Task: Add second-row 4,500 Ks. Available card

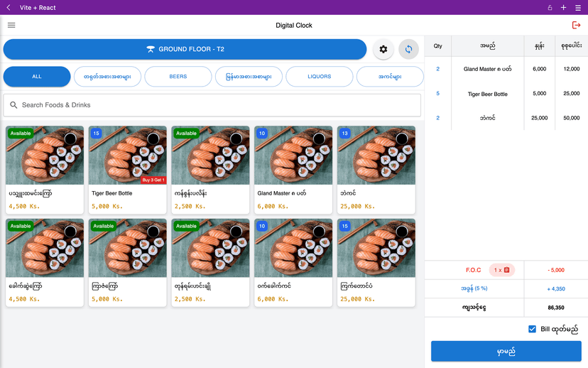Action: 45,263
